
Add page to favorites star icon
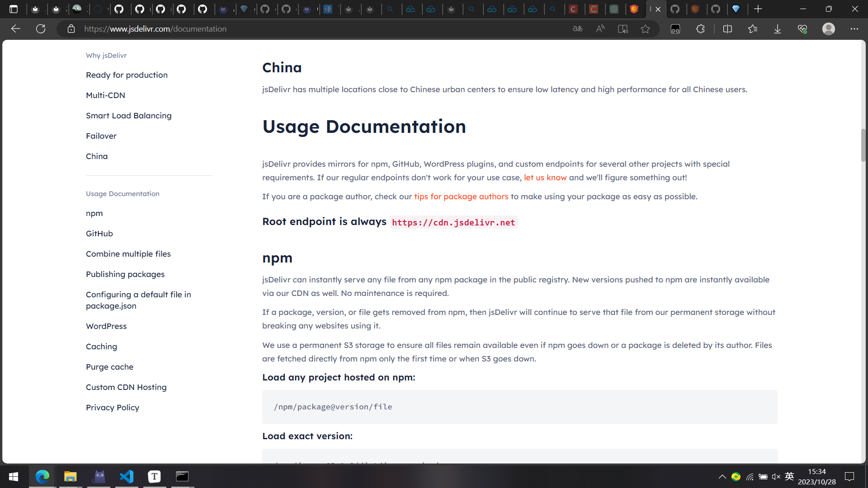[x=645, y=29]
